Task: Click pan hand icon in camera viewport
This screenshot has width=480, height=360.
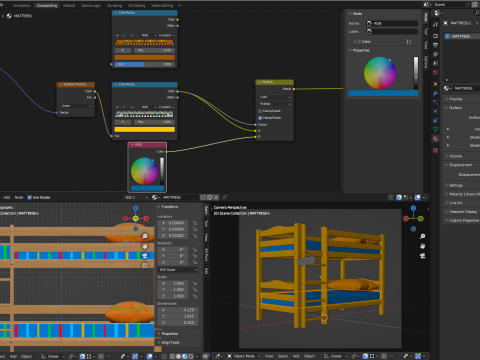Action: (x=422, y=246)
